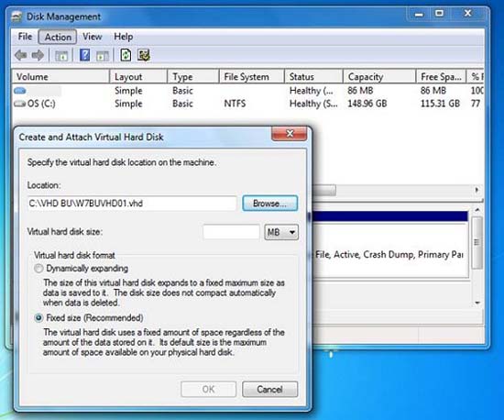Click the horizontal scrollbar right arrow
Image resolution: width=504 pixels, height=420 pixels.
tap(477, 190)
